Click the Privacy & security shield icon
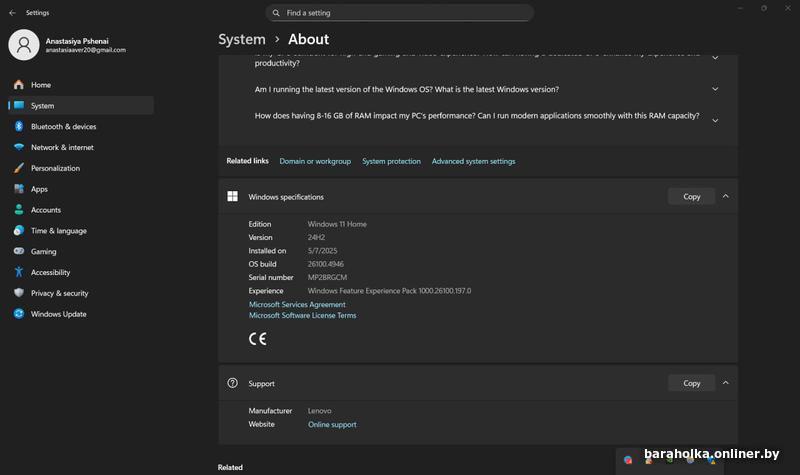This screenshot has height=475, width=800. click(x=19, y=293)
